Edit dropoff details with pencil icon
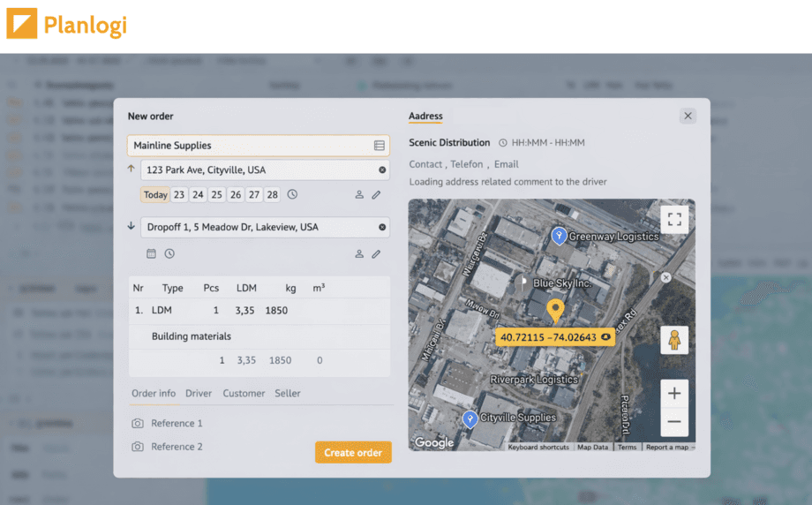Viewport: 812px width, 505px height. click(x=377, y=253)
